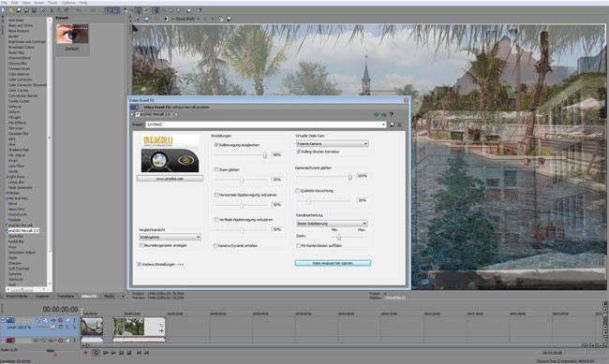Open the Virtuelle Stabi-Cam dropdown
The width and height of the screenshot is (609, 364).
(x=332, y=144)
